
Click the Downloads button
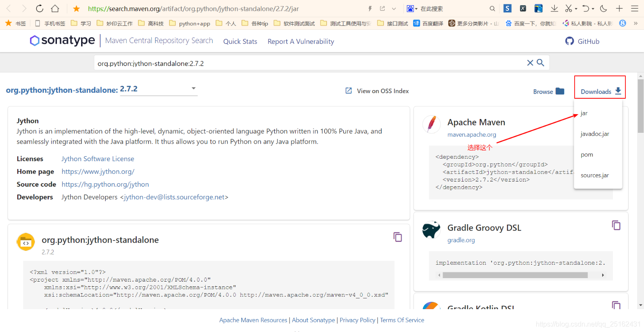pyautogui.click(x=601, y=91)
